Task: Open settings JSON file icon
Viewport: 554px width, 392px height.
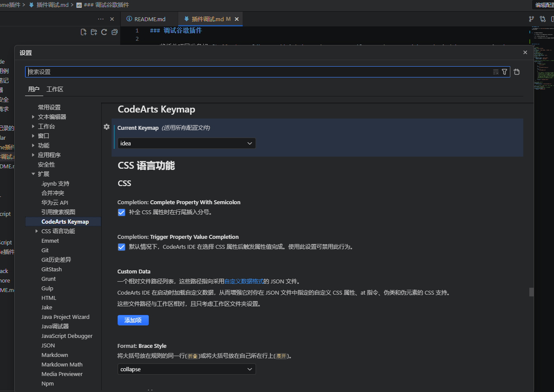Action: (517, 72)
